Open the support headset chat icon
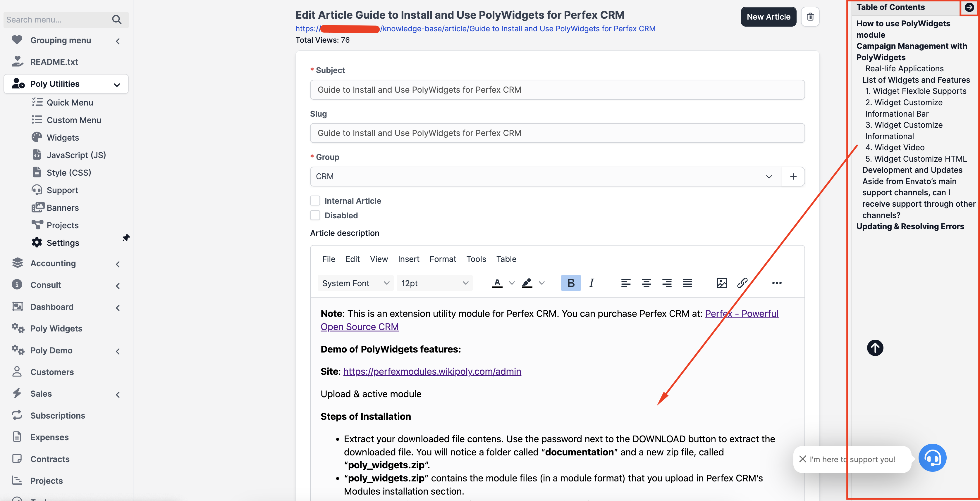980x501 pixels. (x=932, y=458)
